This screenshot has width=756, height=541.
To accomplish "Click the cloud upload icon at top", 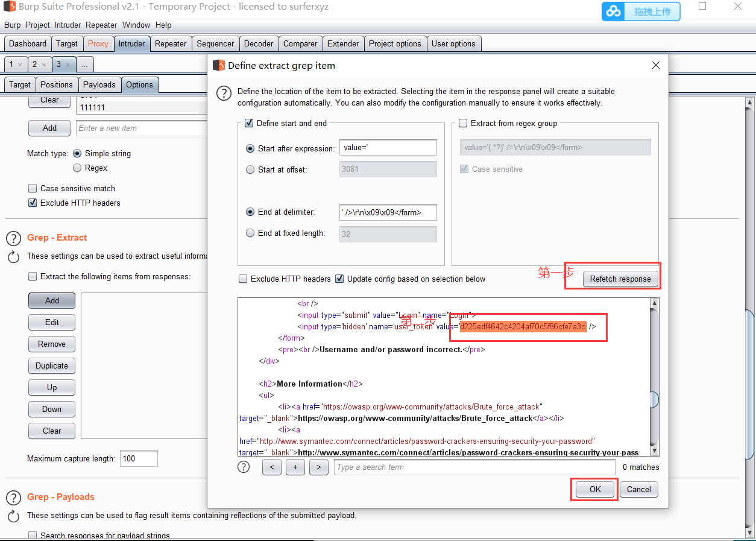I will (x=614, y=11).
